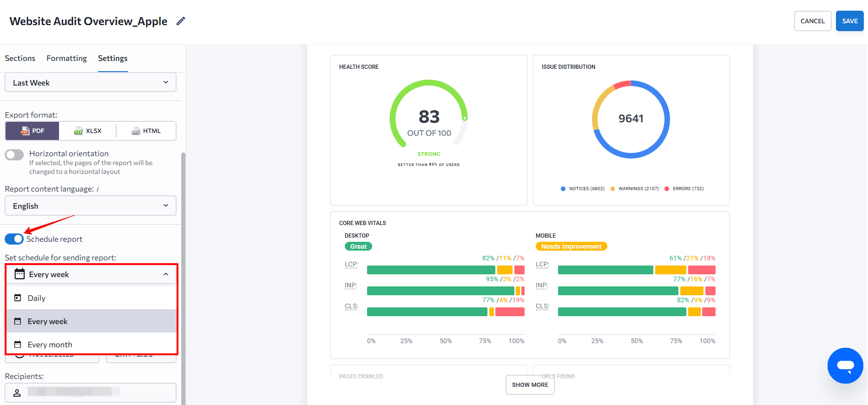This screenshot has height=405, width=868.
Task: Collapse the Every week schedule dropdown
Action: [91, 274]
